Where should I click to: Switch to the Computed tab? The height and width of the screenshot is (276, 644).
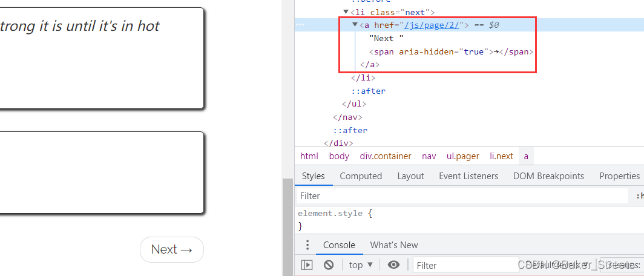[361, 176]
